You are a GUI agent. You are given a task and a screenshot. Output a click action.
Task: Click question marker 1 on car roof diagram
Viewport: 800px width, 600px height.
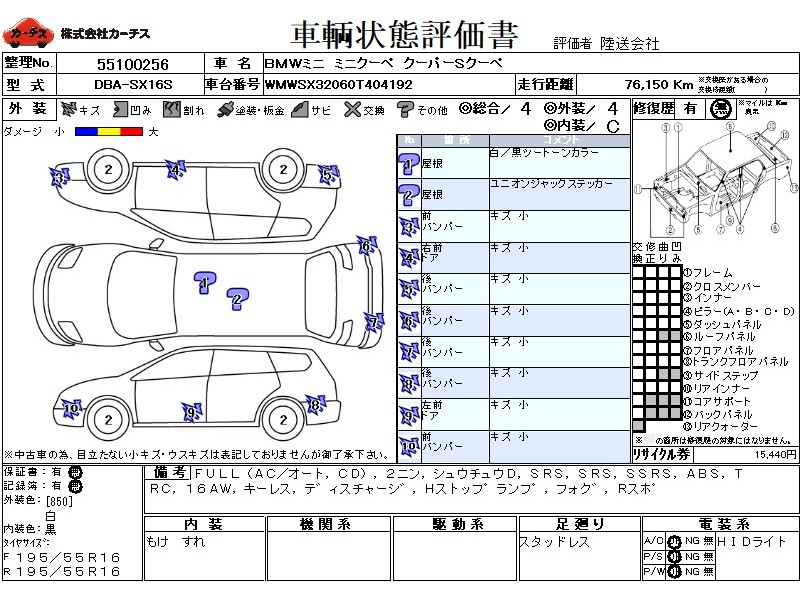click(205, 283)
